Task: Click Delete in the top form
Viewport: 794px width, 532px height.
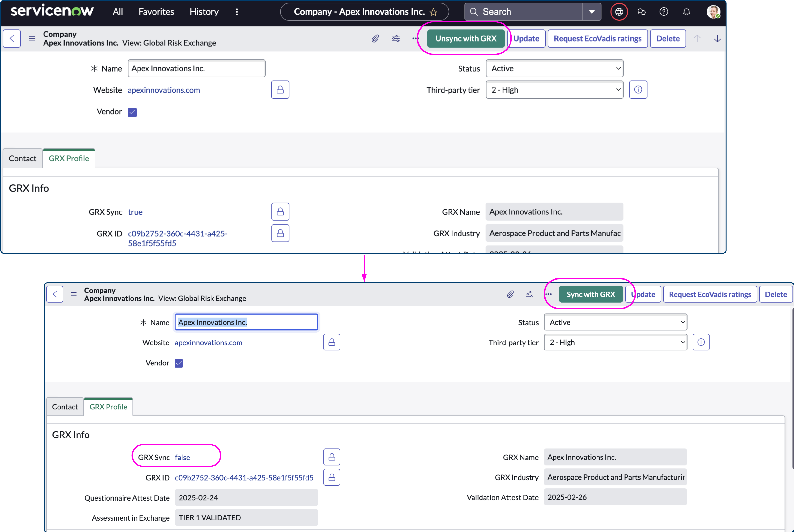Action: (x=668, y=38)
